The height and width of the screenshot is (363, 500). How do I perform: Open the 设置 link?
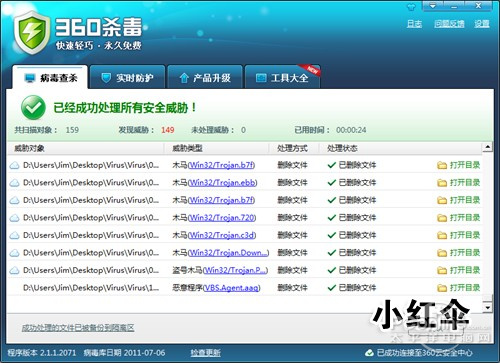point(482,24)
